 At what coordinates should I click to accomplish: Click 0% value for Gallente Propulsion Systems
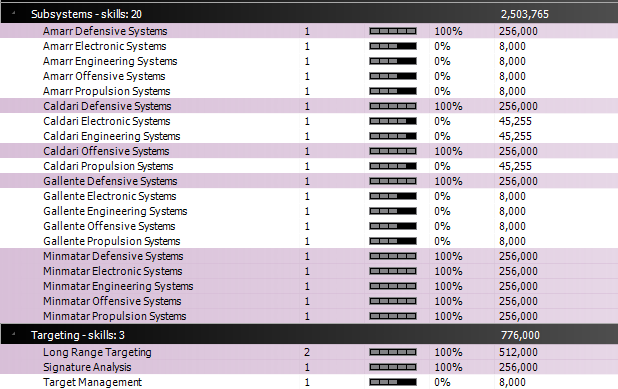[442, 241]
